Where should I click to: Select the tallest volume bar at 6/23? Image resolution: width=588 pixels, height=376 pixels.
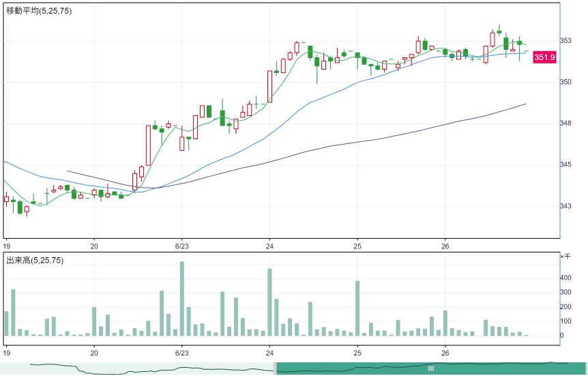pyautogui.click(x=182, y=299)
